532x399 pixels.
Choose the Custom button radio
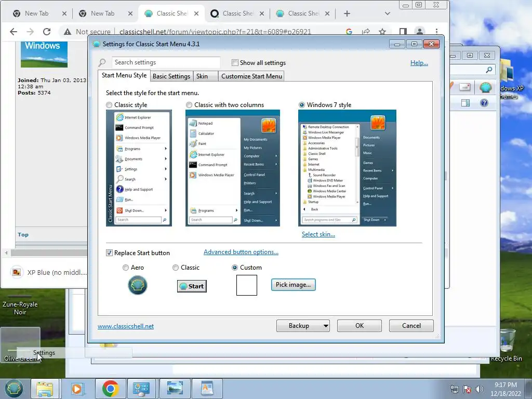point(234,268)
